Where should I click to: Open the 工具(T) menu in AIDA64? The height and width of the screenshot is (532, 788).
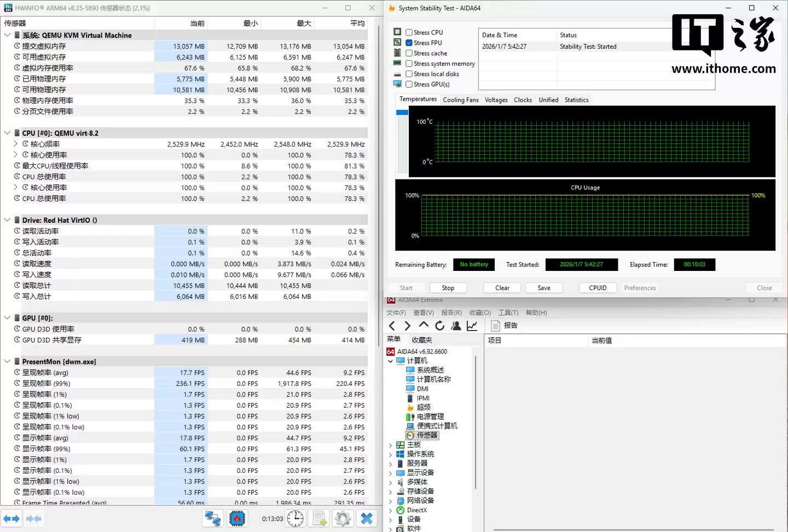pyautogui.click(x=508, y=313)
